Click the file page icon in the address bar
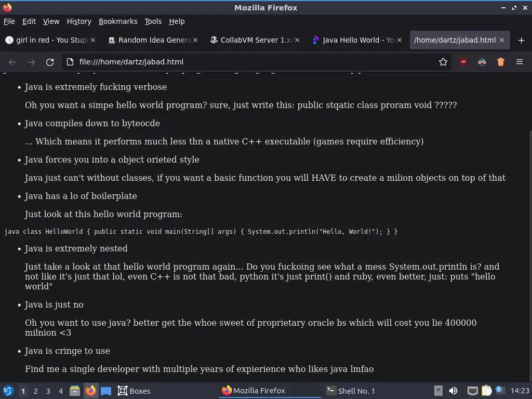 pos(70,62)
